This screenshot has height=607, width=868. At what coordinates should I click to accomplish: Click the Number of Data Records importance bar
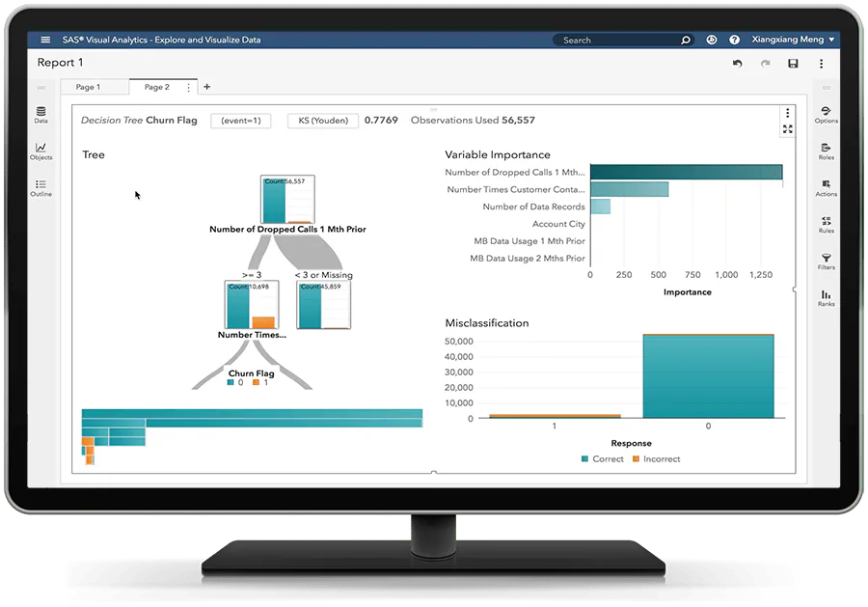601,206
